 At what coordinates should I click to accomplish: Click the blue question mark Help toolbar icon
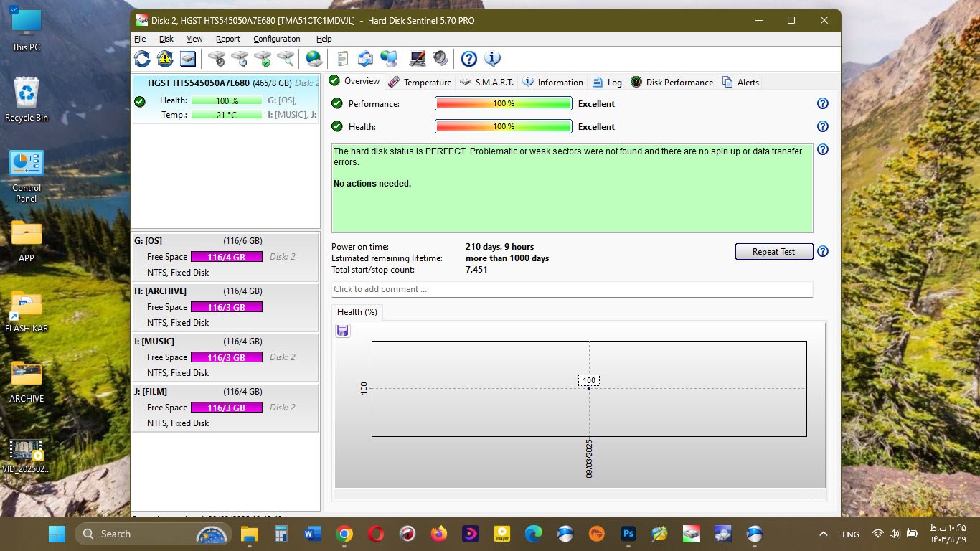468,59
